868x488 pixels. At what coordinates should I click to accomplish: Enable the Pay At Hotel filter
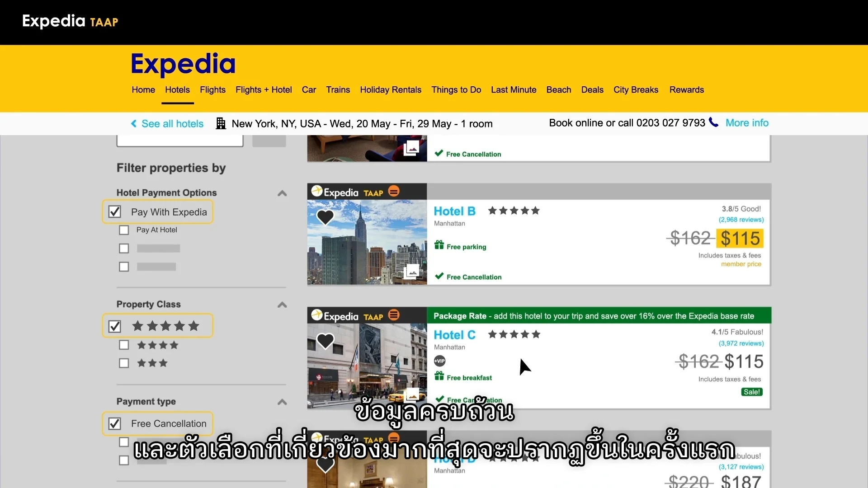pos(123,230)
